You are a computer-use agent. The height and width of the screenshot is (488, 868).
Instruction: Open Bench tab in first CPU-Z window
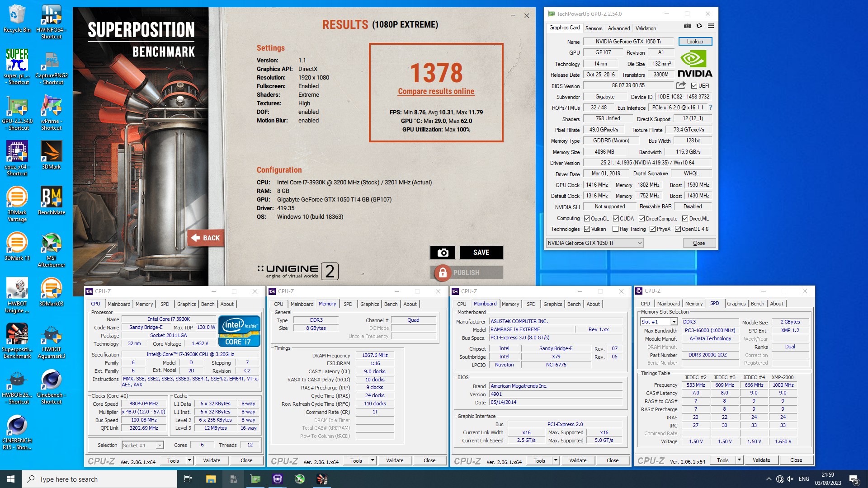point(208,304)
